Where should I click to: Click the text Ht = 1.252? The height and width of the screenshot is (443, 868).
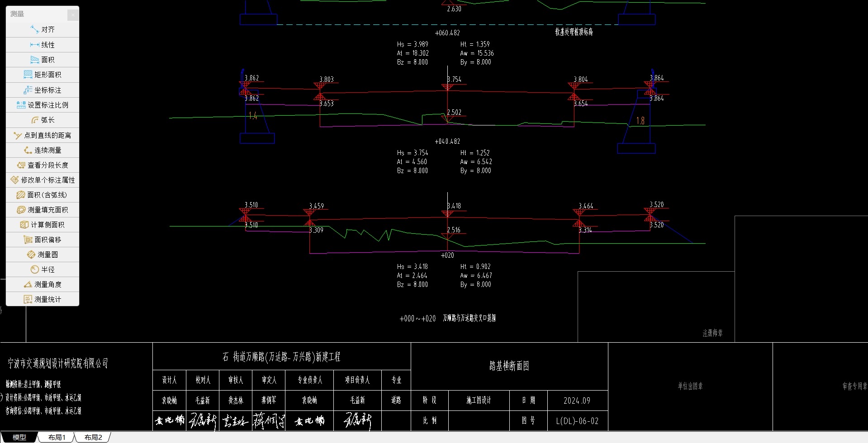[475, 153]
